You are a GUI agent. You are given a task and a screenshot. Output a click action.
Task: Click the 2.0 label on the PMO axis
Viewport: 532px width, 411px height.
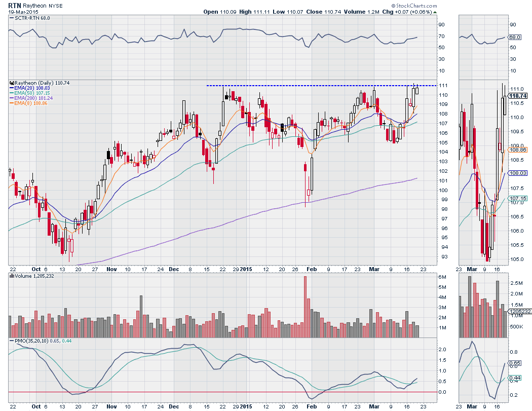click(x=442, y=349)
